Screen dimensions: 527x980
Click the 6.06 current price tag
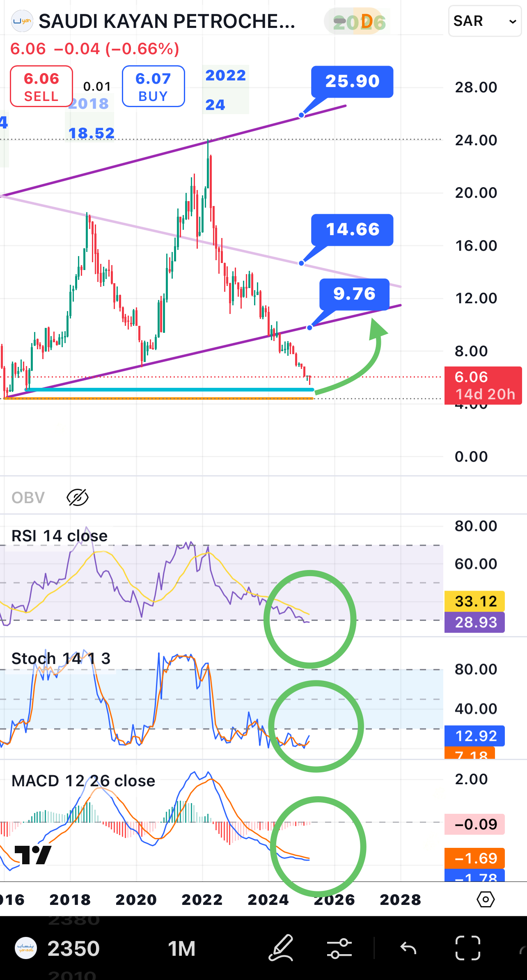coord(483,385)
